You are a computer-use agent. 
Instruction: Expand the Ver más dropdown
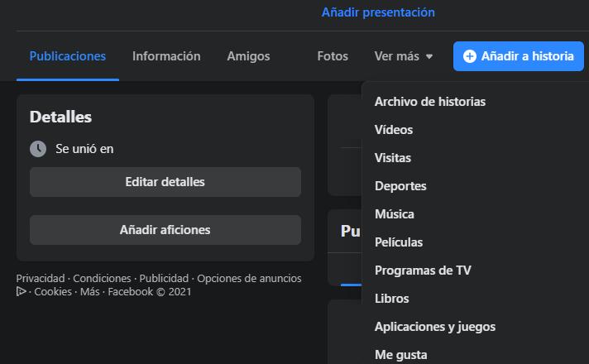tap(404, 56)
